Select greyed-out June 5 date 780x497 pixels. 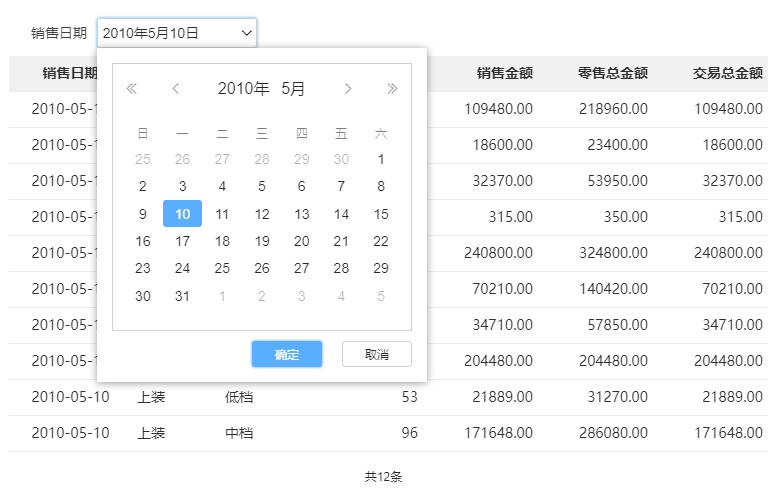pos(381,296)
